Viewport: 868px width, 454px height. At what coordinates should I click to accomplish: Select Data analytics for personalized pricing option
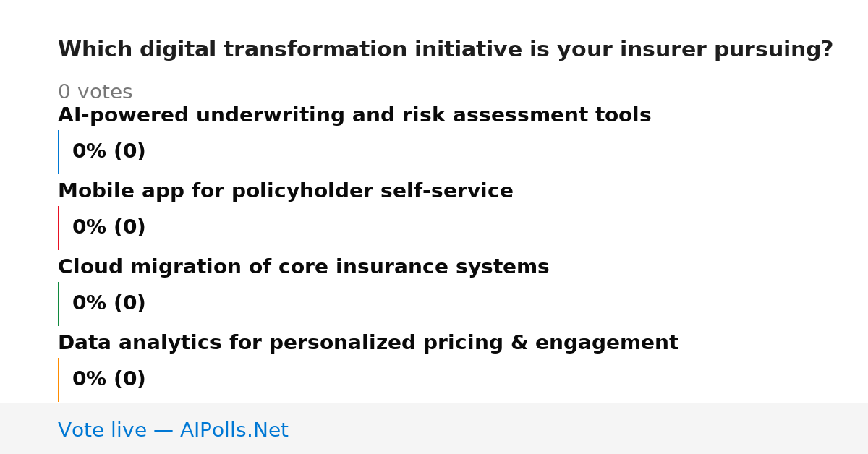[368, 343]
